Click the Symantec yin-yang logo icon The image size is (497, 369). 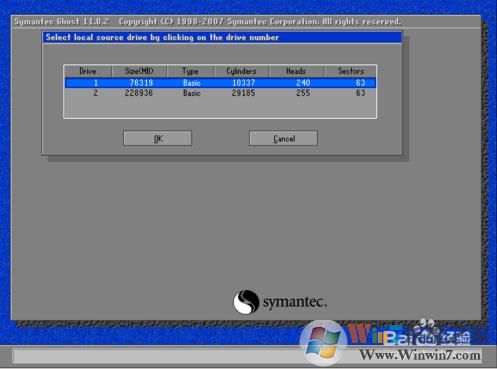(246, 302)
